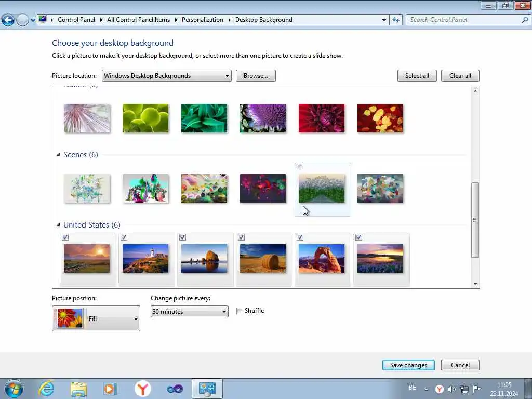Click the sunset field wallpaper thumbnail
The width and height of the screenshot is (532, 399).
click(x=87, y=259)
